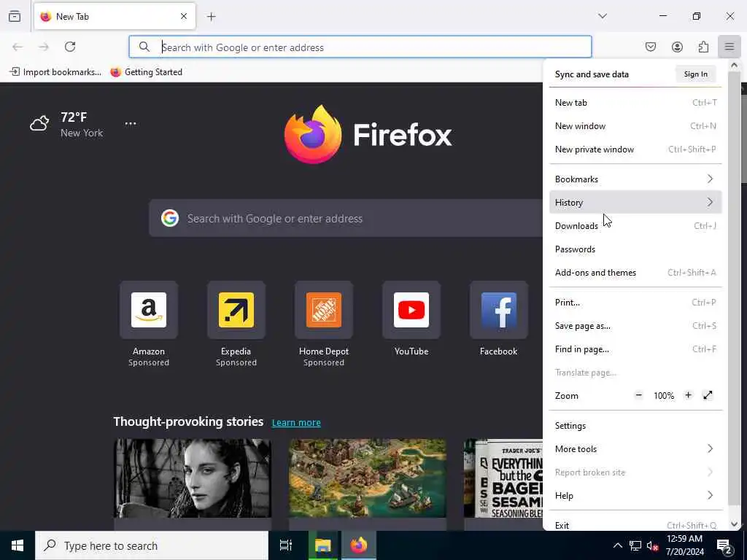Click the menu scroll down arrow
The width and height of the screenshot is (747, 560).
(734, 524)
